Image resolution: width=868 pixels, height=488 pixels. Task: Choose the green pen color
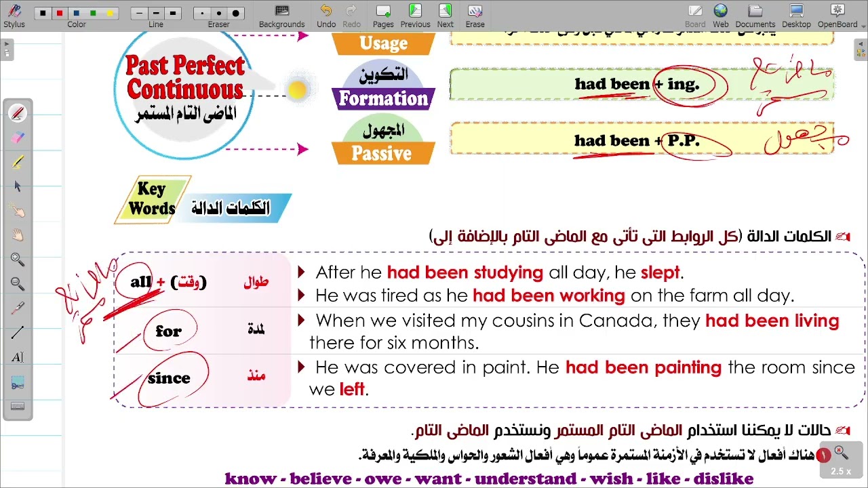point(93,13)
